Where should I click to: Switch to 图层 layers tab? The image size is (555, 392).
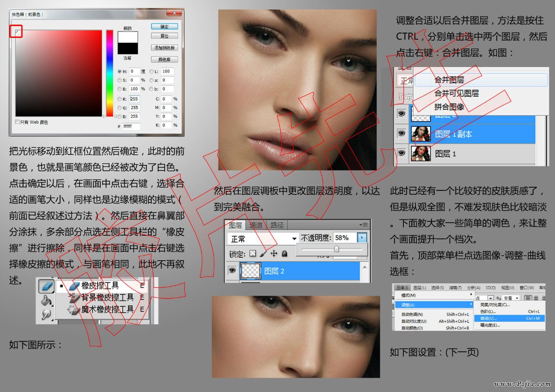click(x=236, y=225)
